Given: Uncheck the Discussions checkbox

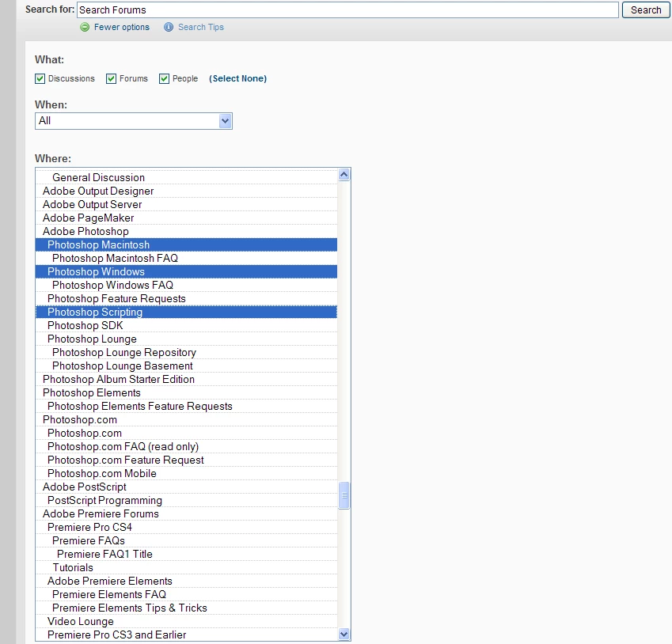Looking at the screenshot, I should [40, 78].
